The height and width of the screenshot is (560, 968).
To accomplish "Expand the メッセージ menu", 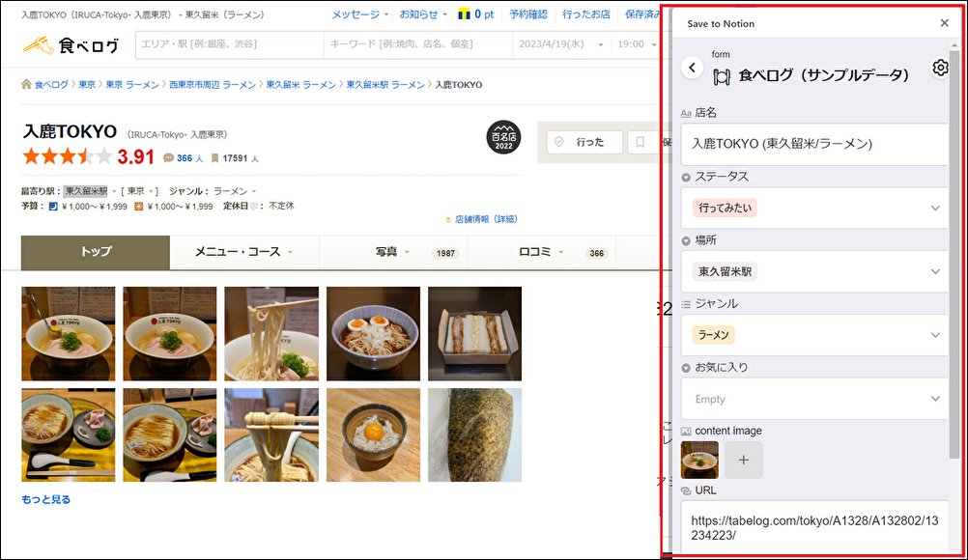I will (360, 14).
